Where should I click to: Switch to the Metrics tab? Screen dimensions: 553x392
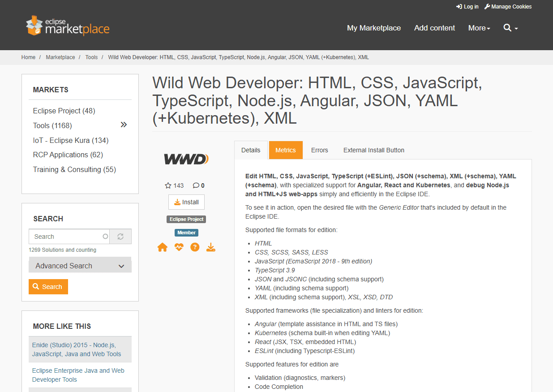point(286,150)
